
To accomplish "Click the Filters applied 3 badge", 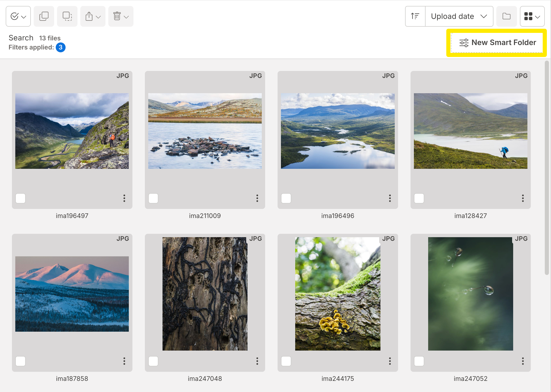I will 60,47.
